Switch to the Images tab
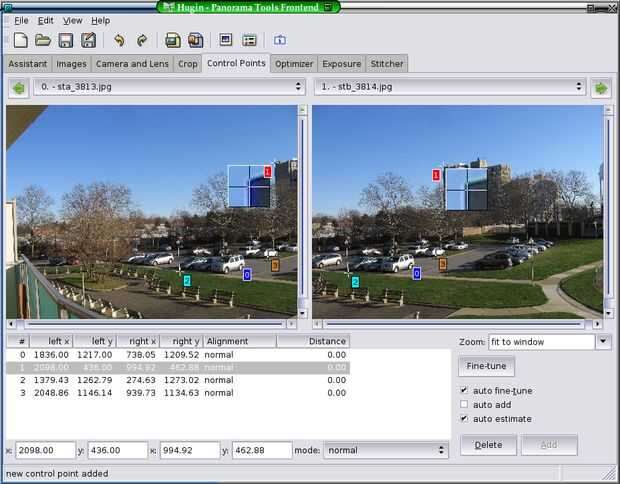 (x=71, y=64)
